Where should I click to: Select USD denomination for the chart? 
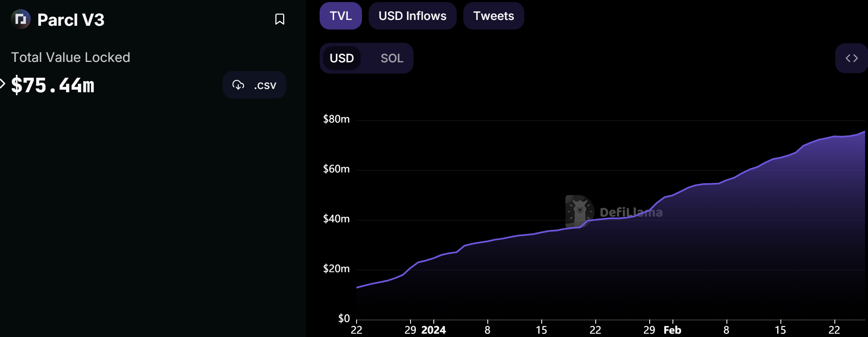coord(342,58)
